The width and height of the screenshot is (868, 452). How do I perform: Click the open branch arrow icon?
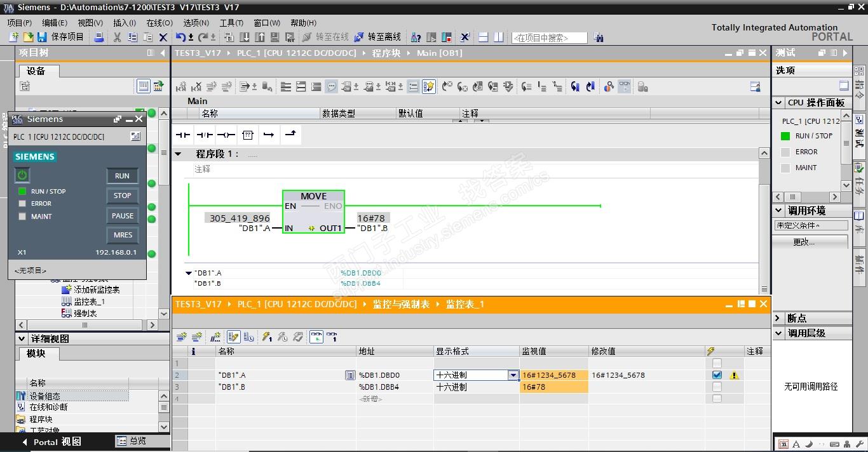click(x=269, y=135)
